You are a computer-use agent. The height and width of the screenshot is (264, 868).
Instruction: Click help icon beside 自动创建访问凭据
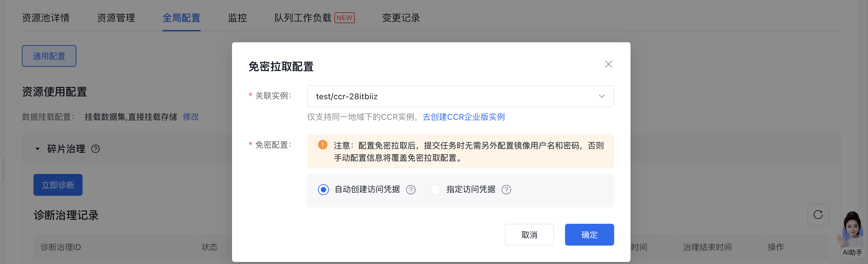coord(411,190)
